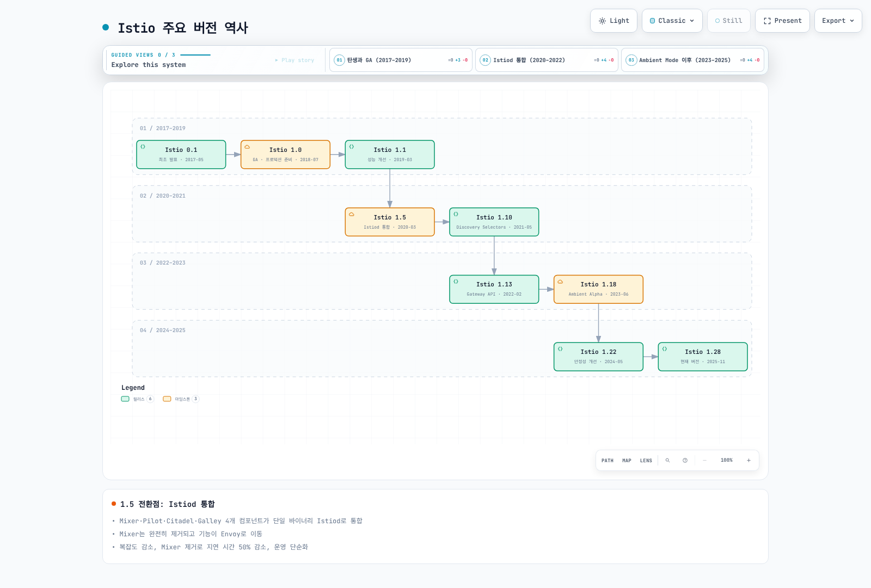Zoom out with the minus button

(x=704, y=461)
